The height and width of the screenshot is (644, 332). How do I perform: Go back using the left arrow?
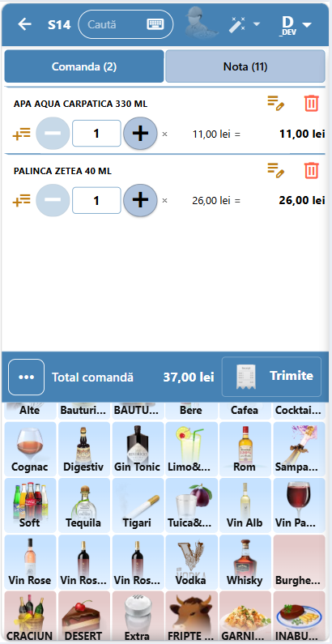coord(24,24)
